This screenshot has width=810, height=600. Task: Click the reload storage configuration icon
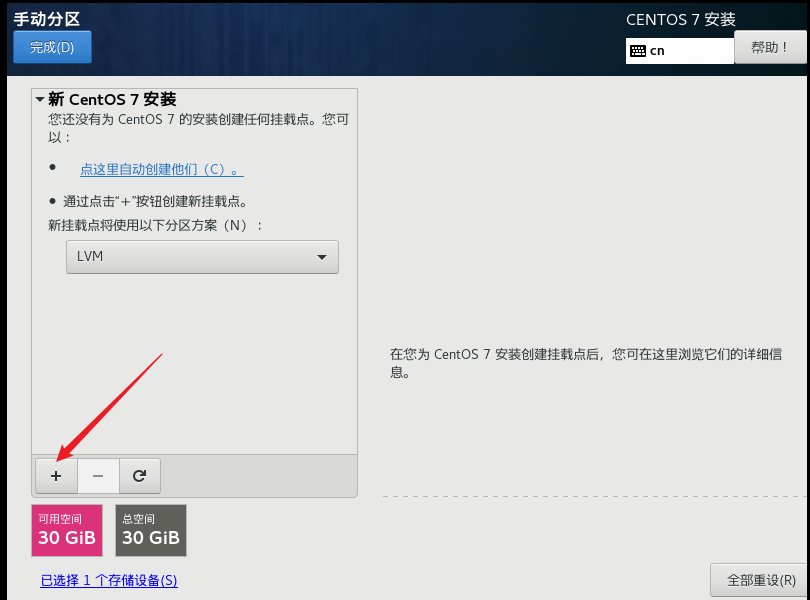(x=139, y=476)
